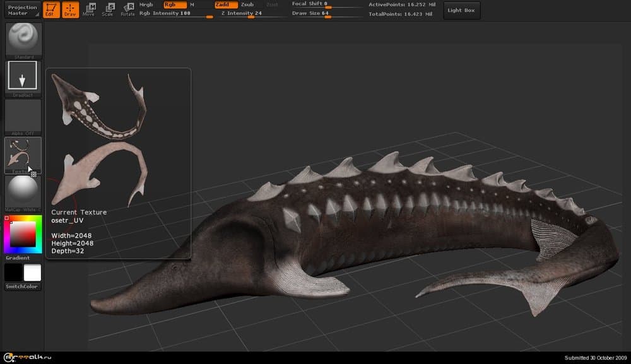Activate the Move tool
Screen dimensions: 631x364
pyautogui.click(x=89, y=9)
